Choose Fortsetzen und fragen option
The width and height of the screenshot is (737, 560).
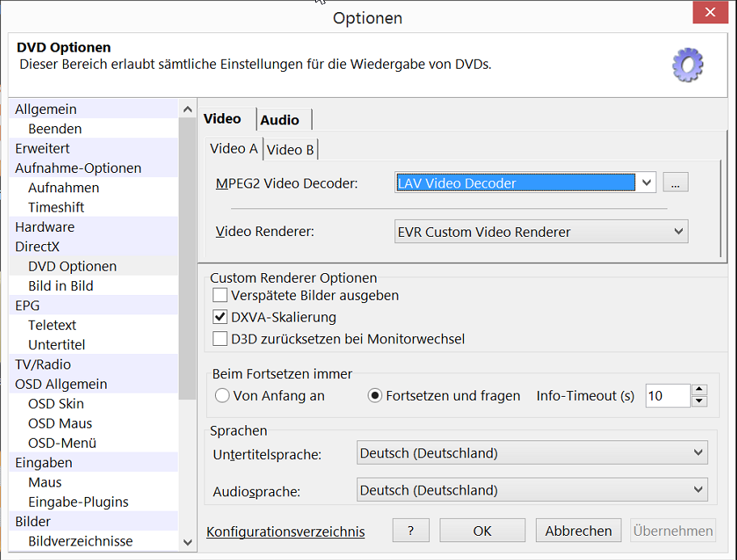375,396
